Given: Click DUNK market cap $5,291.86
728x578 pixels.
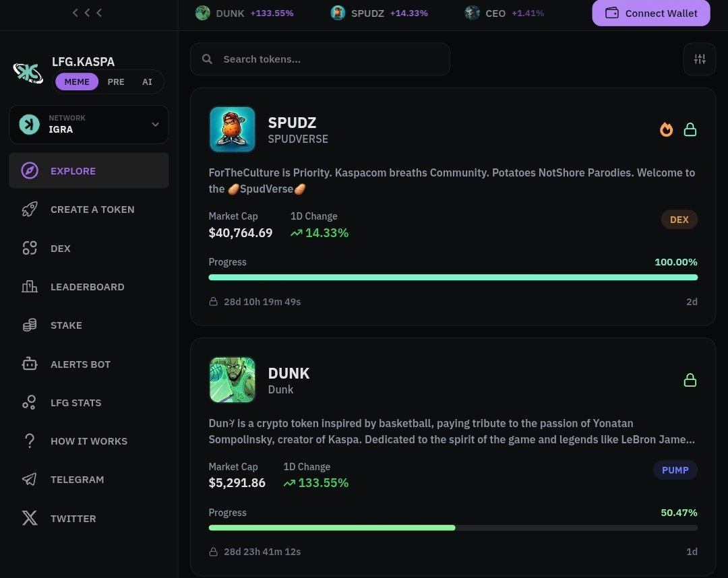Looking at the screenshot, I should tap(237, 483).
